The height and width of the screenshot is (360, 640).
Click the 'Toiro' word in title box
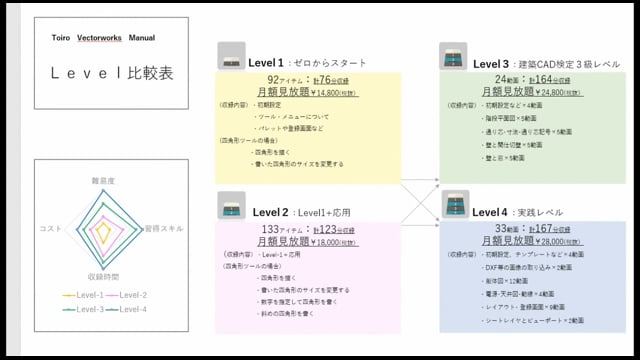(x=61, y=38)
